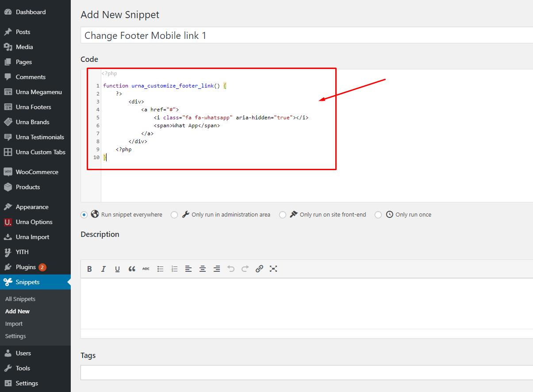The image size is (533, 392).
Task: Open the Users menu
Action: (x=35, y=353)
